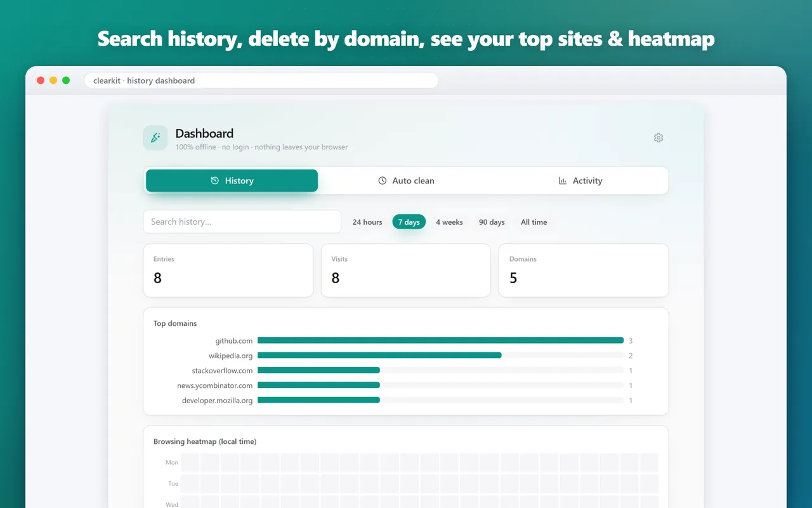Choose the 90 days range
The image size is (812, 508).
pyautogui.click(x=492, y=222)
